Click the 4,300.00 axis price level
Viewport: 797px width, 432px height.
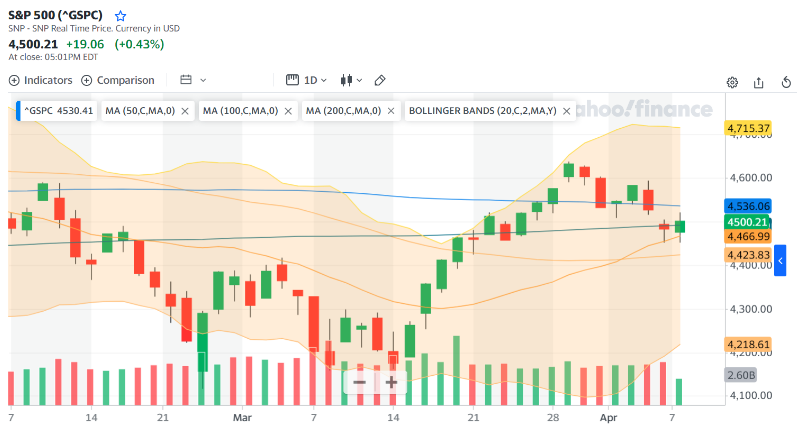751,309
